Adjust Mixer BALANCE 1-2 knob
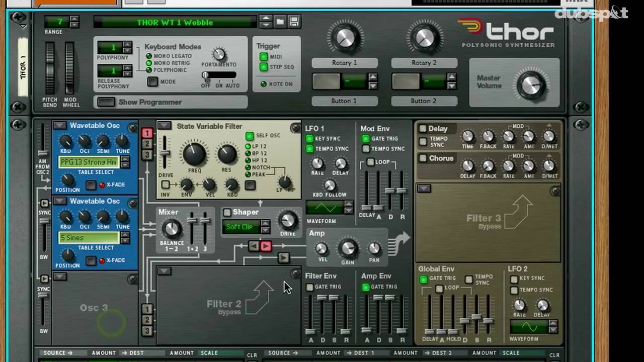The height and width of the screenshot is (362, 644). point(172,229)
